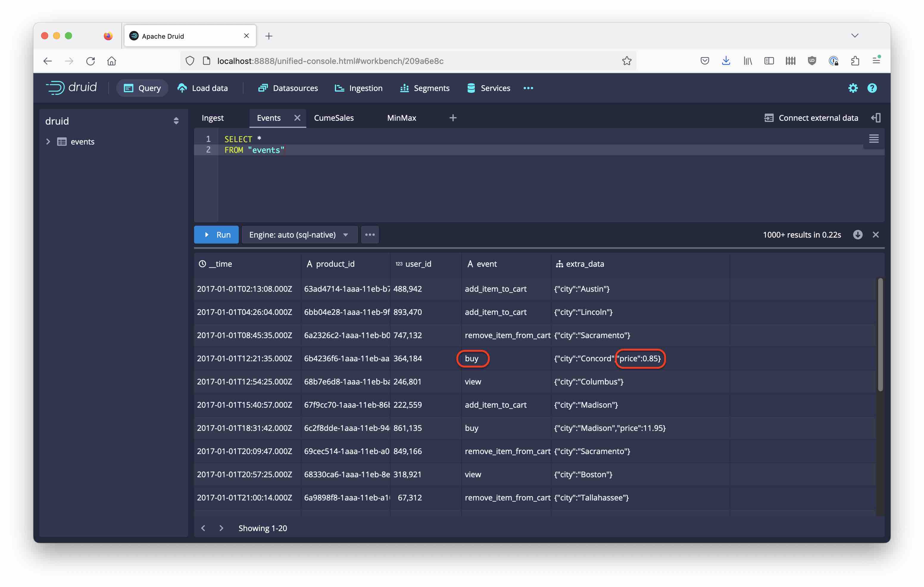Expand the events datasource tree

coord(48,142)
